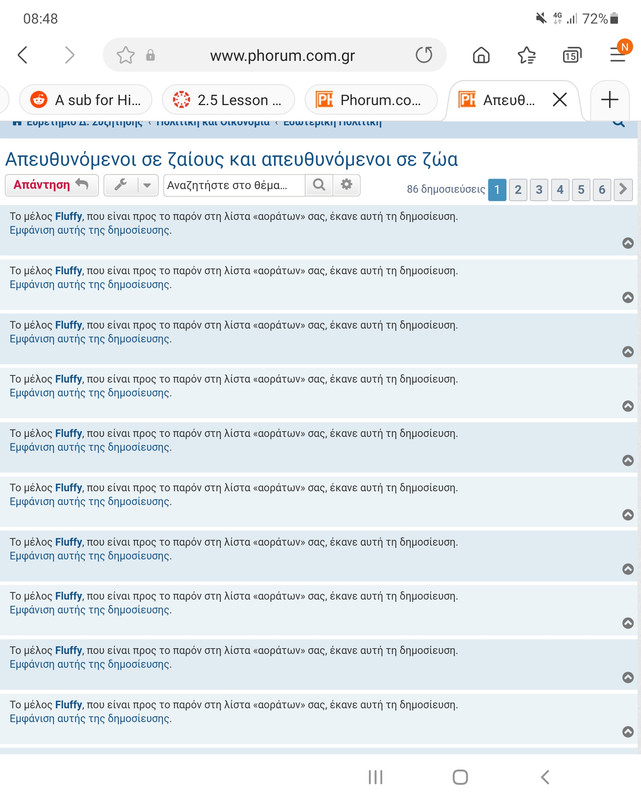Click the Απάντηση reply button
The image size is (641, 800).
pos(52,185)
